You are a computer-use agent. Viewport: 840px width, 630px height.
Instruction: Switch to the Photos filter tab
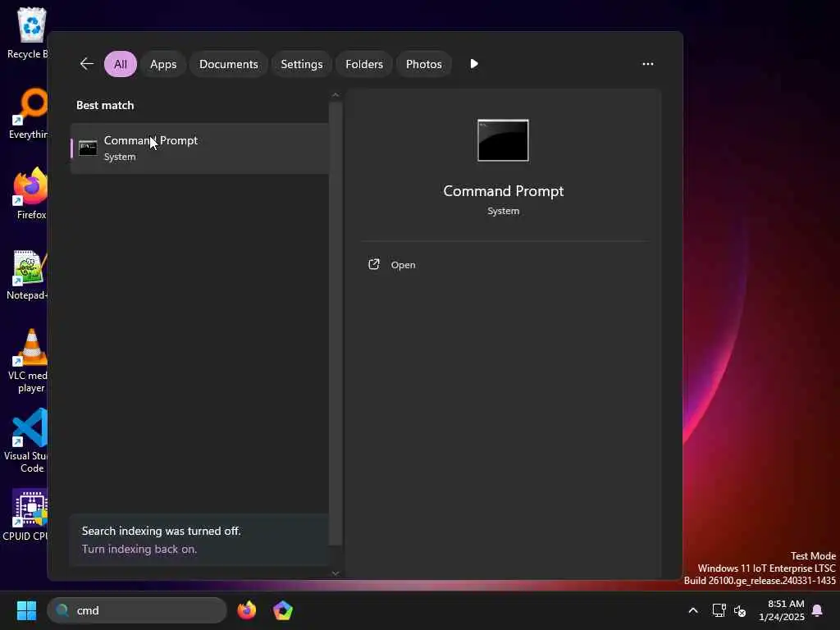pos(424,64)
